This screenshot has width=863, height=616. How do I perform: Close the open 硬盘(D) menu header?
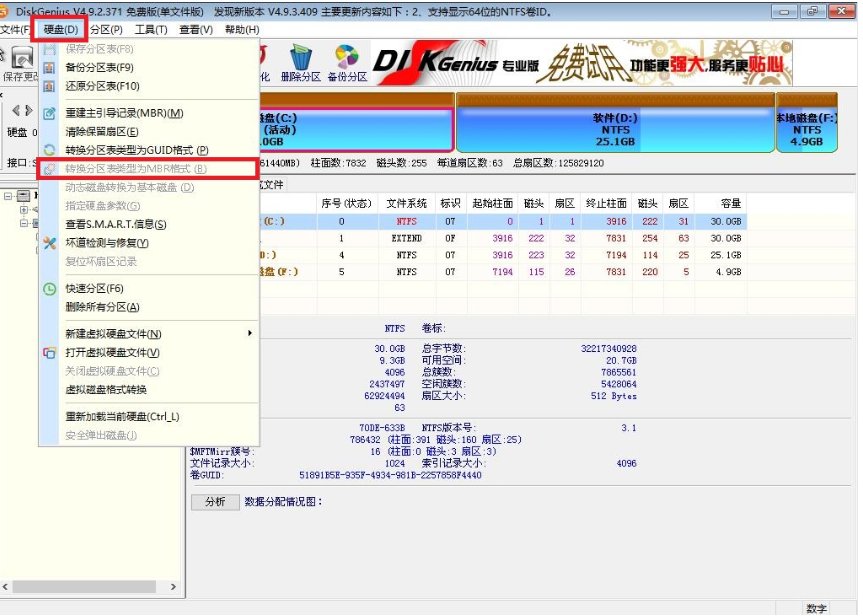(61, 30)
